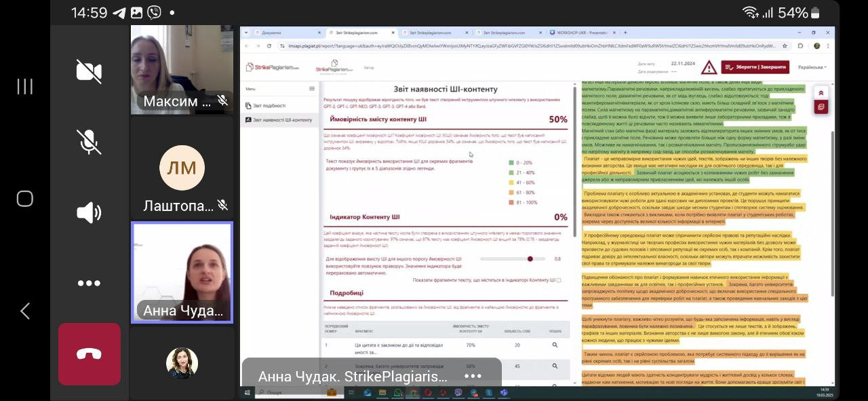This screenshot has height=401, width=868.
Task: Click the browser back arrow
Action: [x=247, y=46]
